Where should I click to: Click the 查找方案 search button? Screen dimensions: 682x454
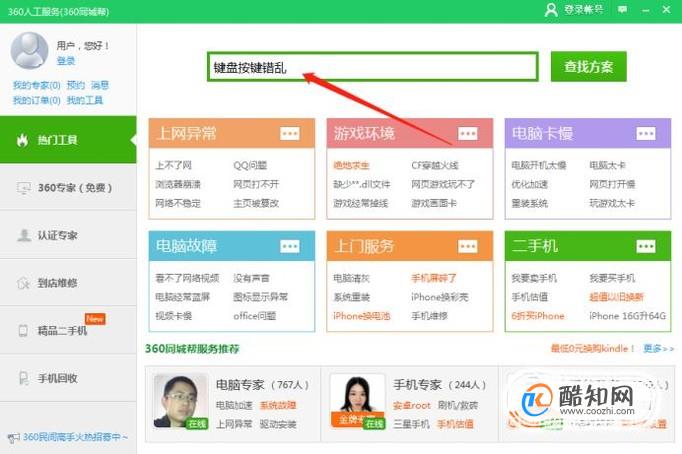click(x=588, y=67)
